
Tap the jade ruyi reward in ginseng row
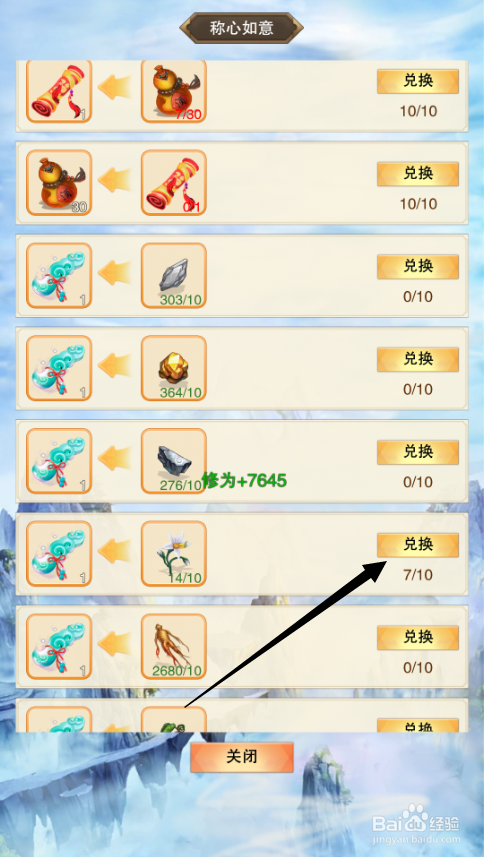pos(59,647)
